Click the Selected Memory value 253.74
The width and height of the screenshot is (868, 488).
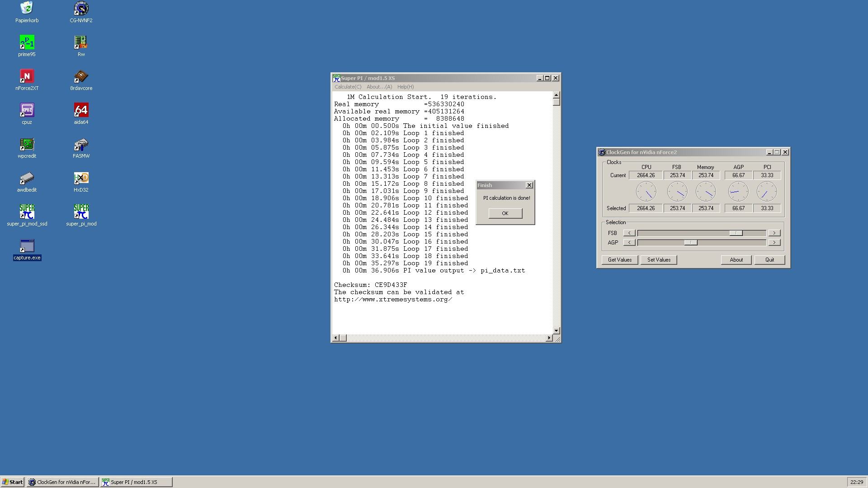(x=706, y=208)
